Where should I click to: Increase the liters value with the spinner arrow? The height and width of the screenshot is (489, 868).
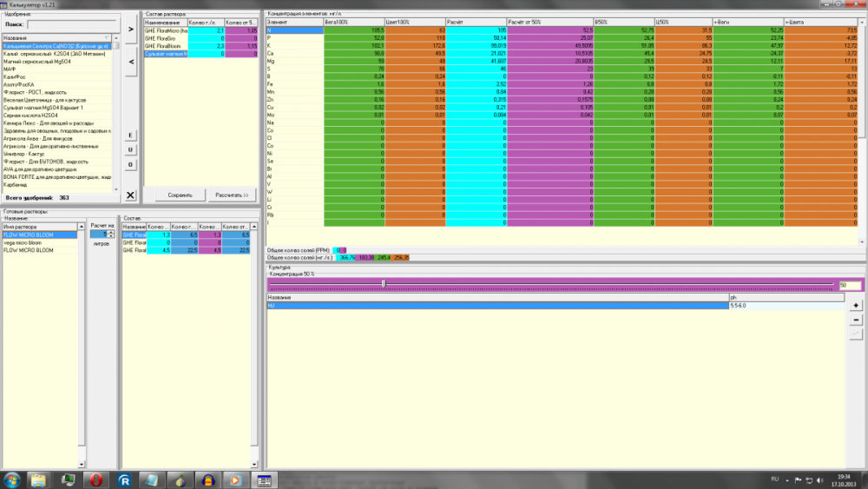111,233
